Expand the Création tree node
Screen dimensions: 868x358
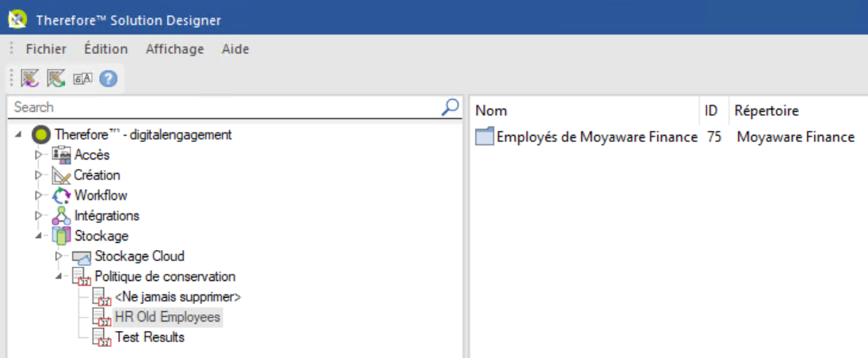click(x=39, y=175)
